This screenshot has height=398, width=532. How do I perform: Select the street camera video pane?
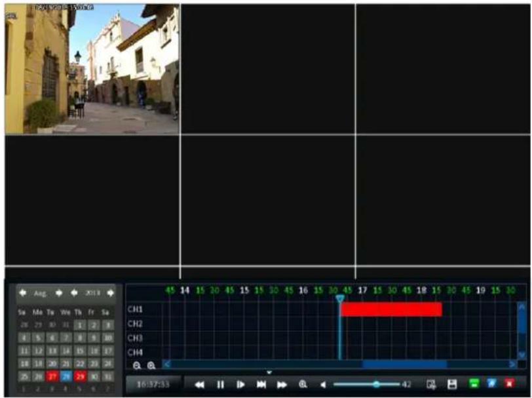pyautogui.click(x=92, y=70)
